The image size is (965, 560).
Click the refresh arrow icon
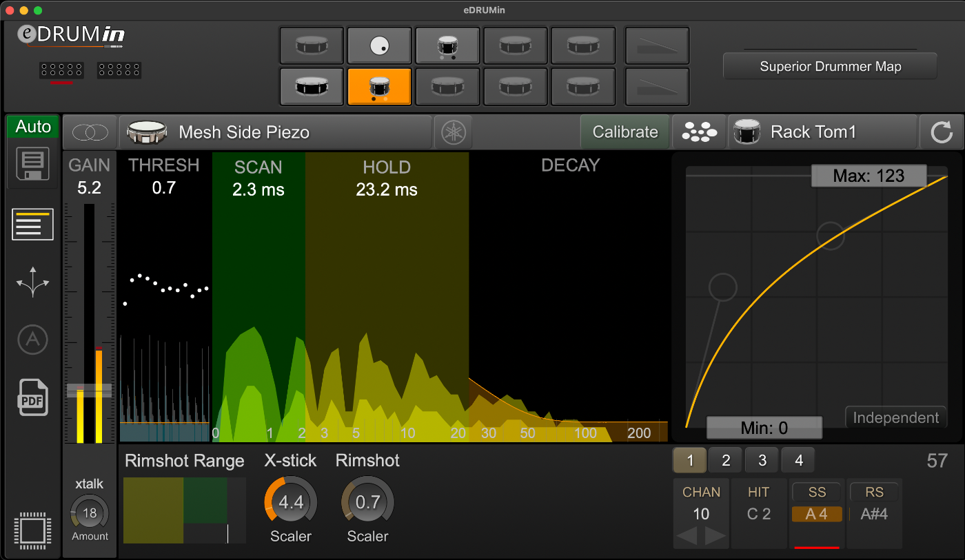[942, 132]
